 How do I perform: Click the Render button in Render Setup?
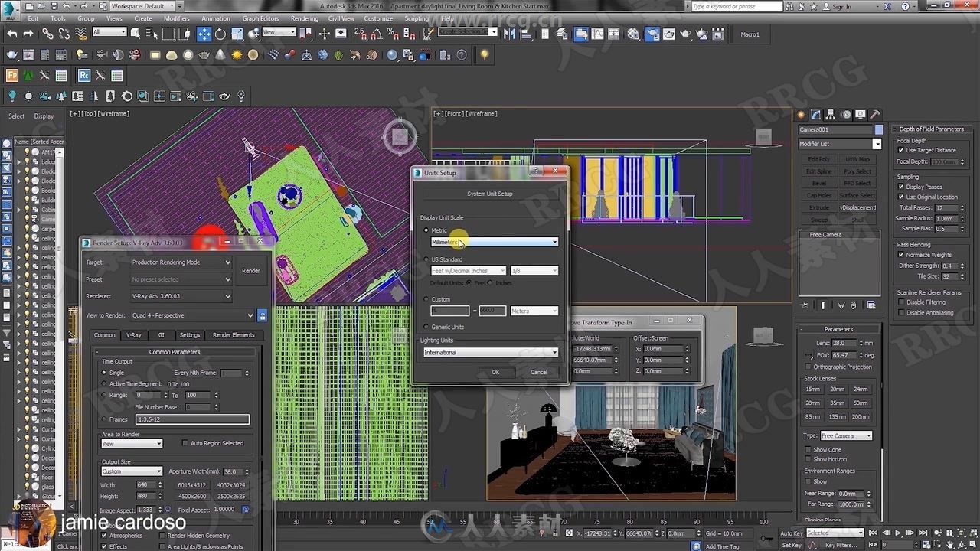click(x=251, y=271)
